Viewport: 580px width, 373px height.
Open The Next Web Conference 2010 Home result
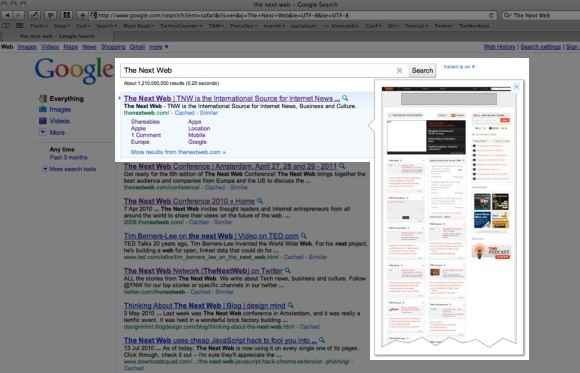[x=189, y=201]
